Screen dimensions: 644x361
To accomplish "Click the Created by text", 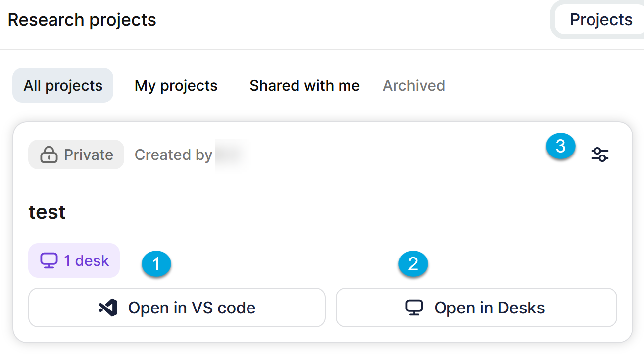I will point(173,155).
